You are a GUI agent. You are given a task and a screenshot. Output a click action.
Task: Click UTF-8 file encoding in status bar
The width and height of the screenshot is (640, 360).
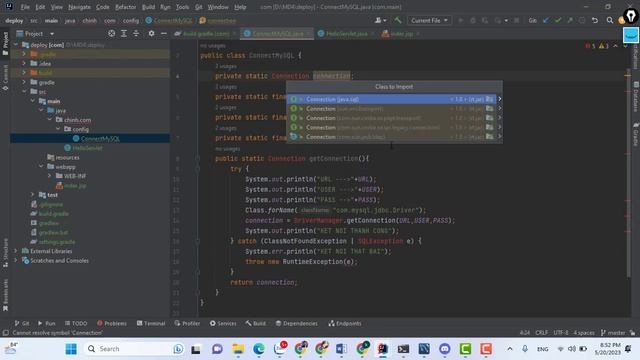561,333
